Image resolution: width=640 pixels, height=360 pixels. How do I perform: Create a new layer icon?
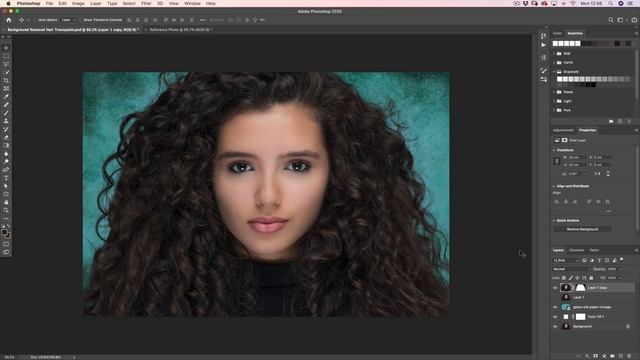[621, 356]
